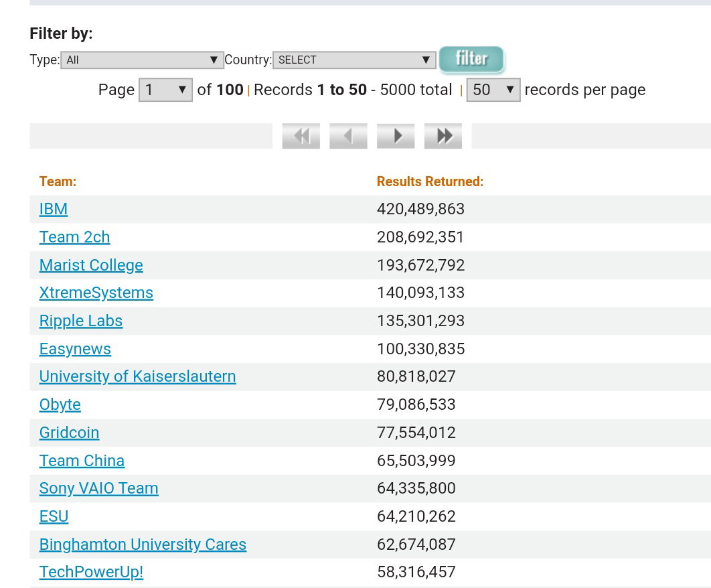
Task: Open the Obyte team link
Action: click(x=60, y=405)
